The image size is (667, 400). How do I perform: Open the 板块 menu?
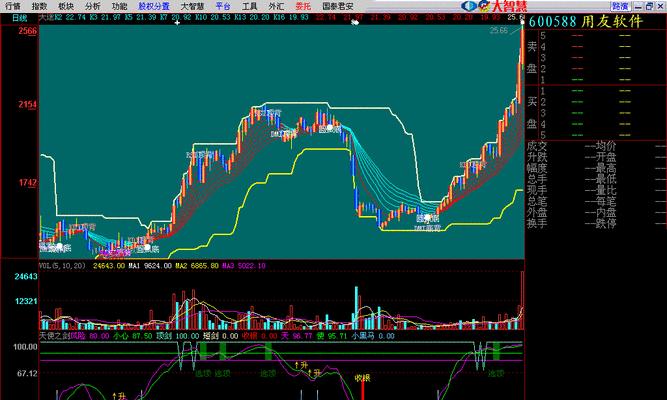point(66,6)
